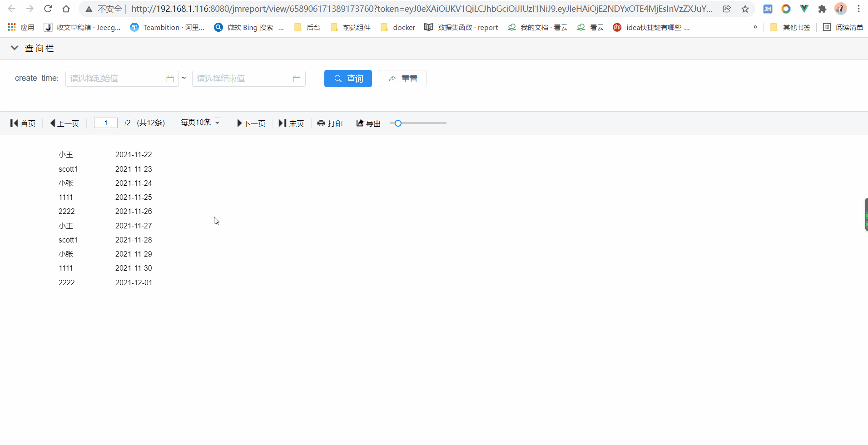Viewport: 868px width, 445px height.
Task: Click the 打印 print icon
Action: [321, 123]
